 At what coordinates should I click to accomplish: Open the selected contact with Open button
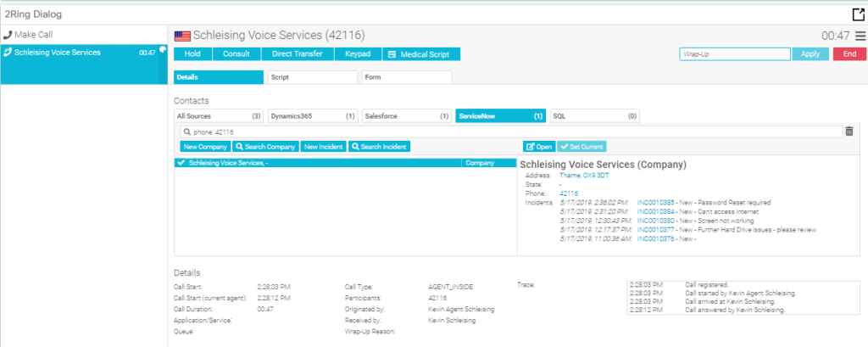tap(539, 147)
